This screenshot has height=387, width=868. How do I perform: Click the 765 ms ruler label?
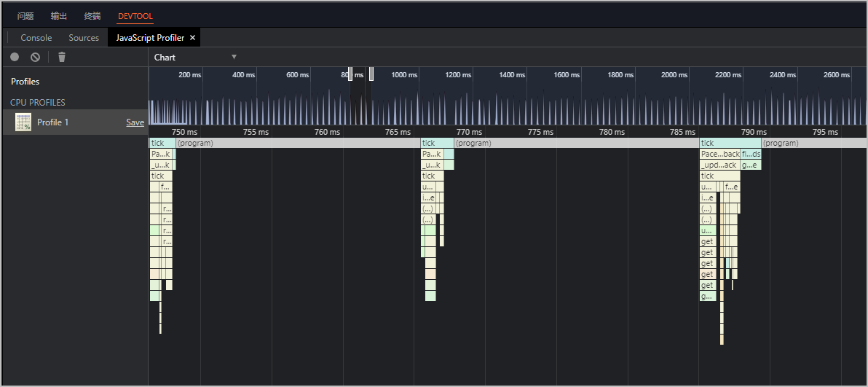pyautogui.click(x=398, y=132)
